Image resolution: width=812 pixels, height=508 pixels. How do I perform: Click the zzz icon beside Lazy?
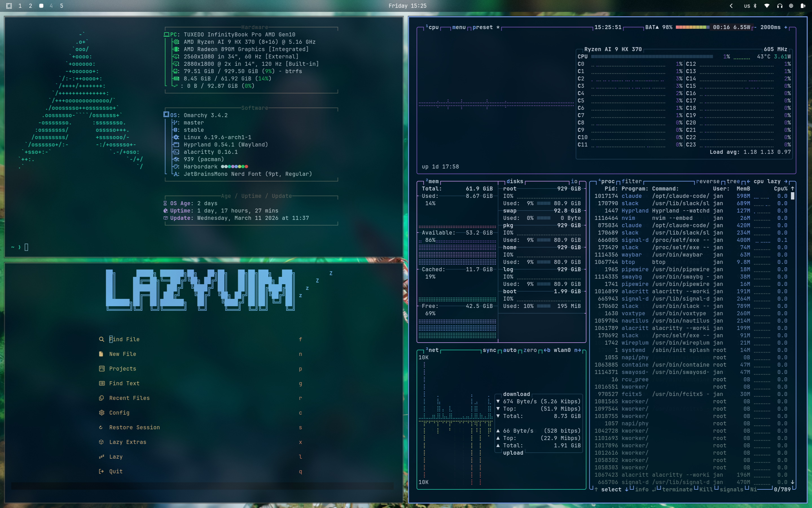(101, 457)
